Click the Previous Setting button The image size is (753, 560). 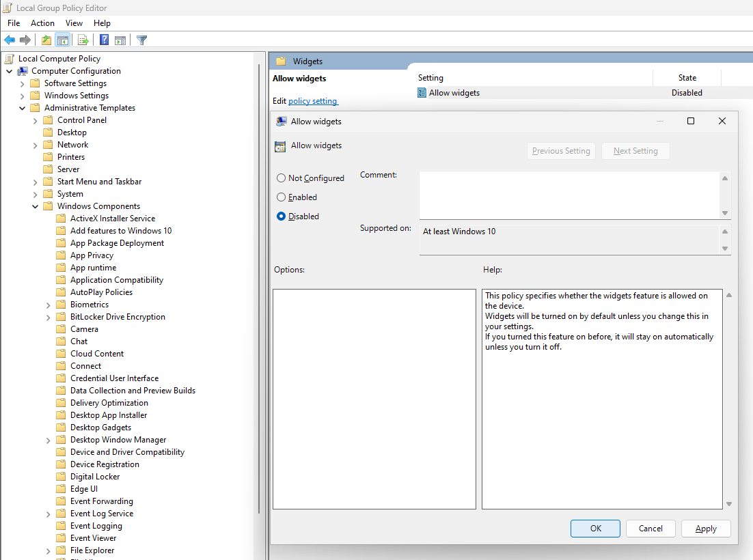point(561,151)
